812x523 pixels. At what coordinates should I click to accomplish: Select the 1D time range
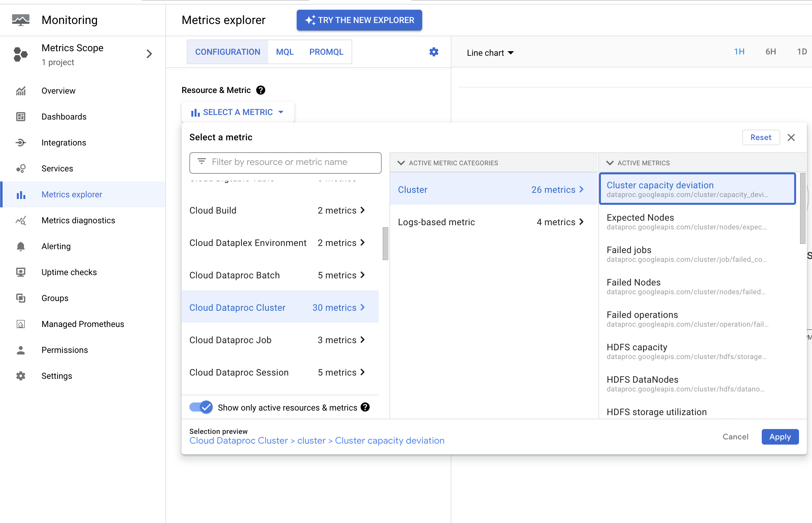(x=802, y=52)
